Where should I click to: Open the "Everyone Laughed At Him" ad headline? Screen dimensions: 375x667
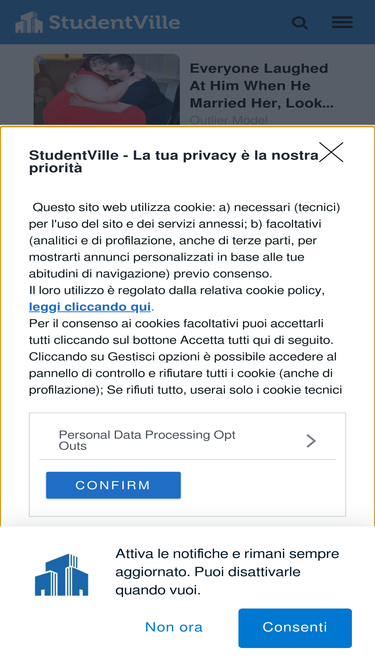(x=261, y=86)
